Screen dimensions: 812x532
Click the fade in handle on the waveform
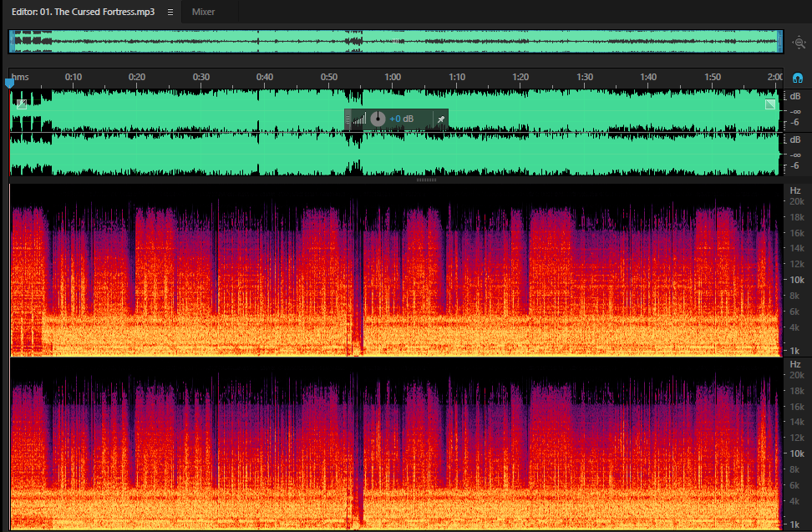pyautogui.click(x=21, y=104)
